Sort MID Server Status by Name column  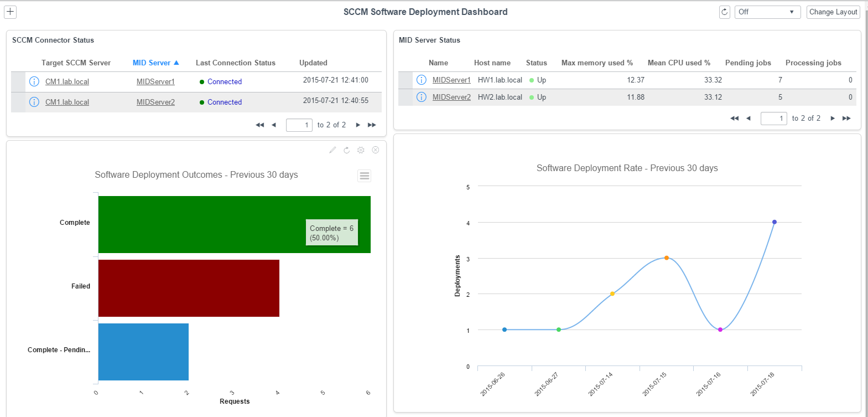[438, 63]
